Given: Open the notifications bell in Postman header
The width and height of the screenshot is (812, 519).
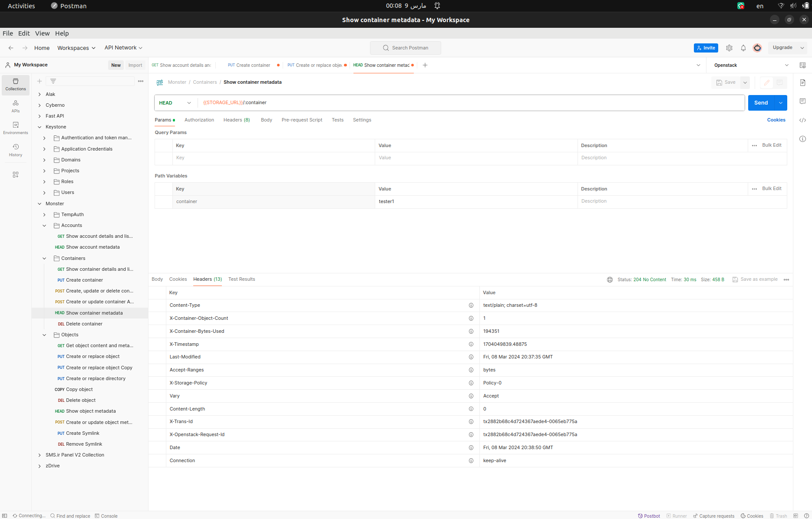Looking at the screenshot, I should [743, 48].
